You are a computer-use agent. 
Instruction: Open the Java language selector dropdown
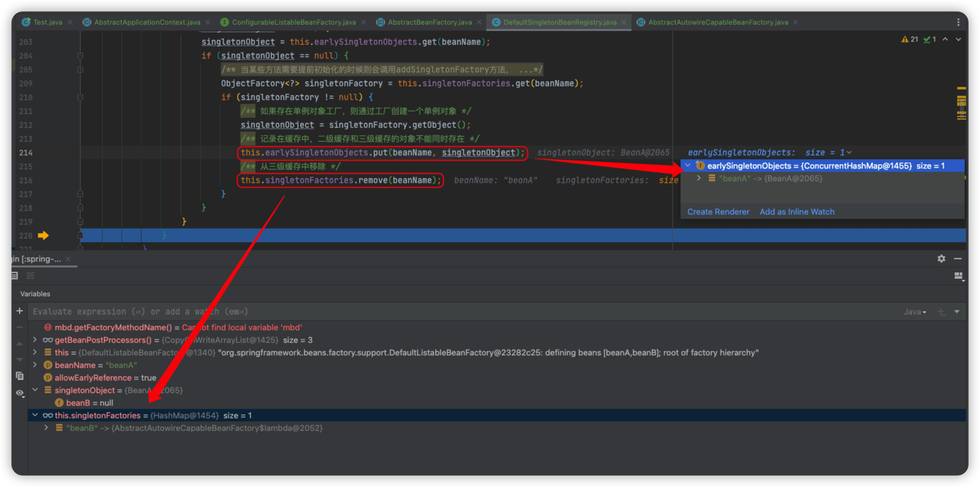point(915,312)
